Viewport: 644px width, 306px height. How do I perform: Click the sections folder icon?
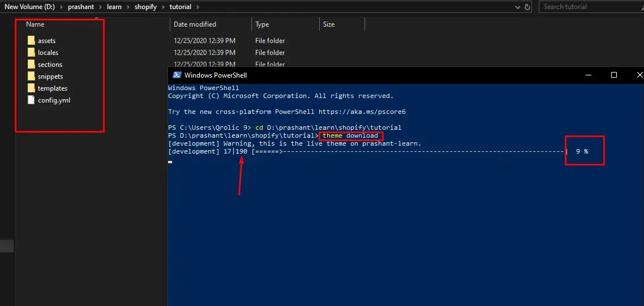point(31,65)
